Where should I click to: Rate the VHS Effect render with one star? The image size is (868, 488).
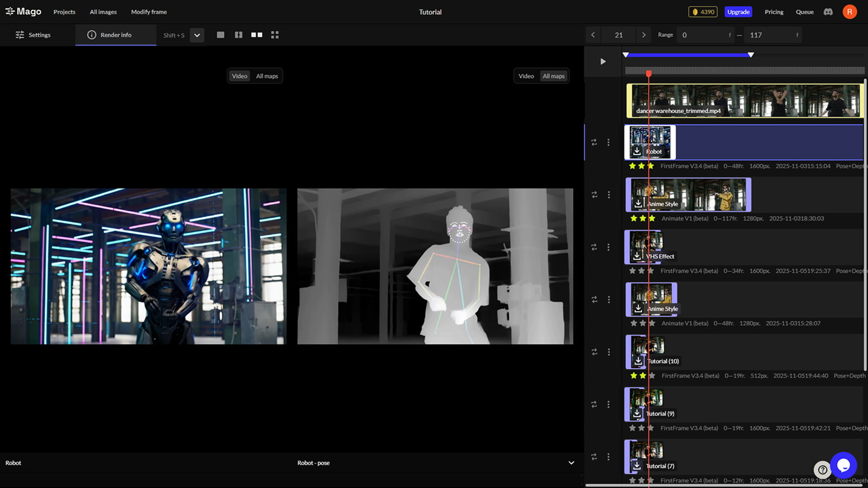[633, 271]
